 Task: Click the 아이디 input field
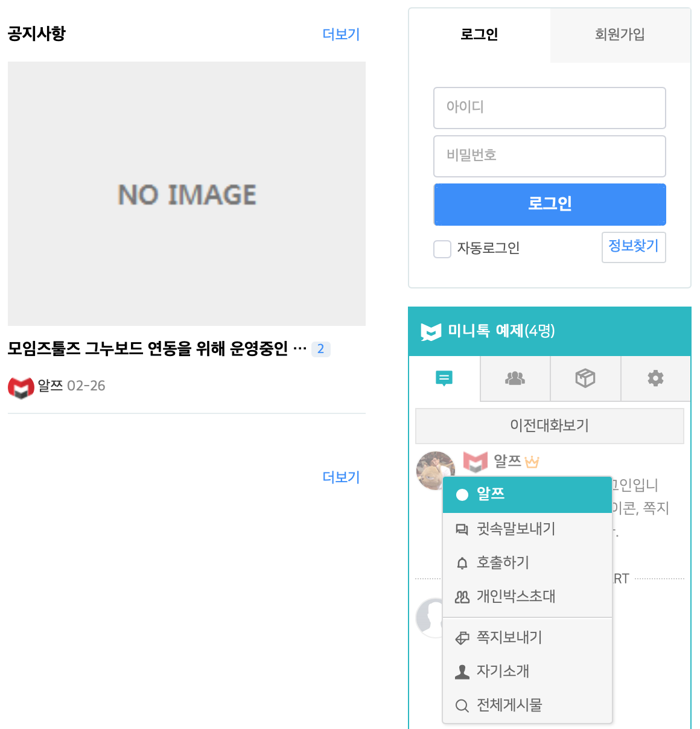[x=549, y=108]
